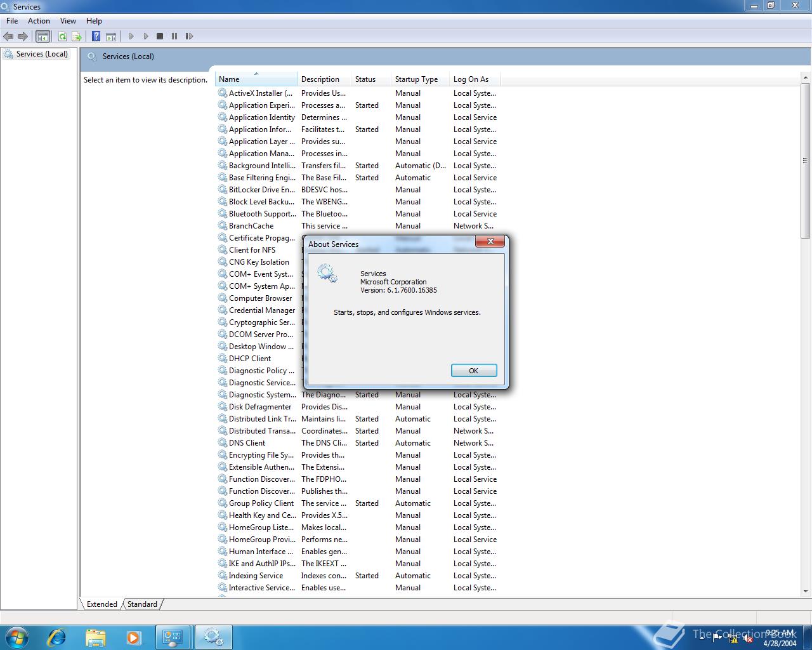Open Windows Explorer folder on taskbar
This screenshot has height=650, width=812.
pos(95,637)
